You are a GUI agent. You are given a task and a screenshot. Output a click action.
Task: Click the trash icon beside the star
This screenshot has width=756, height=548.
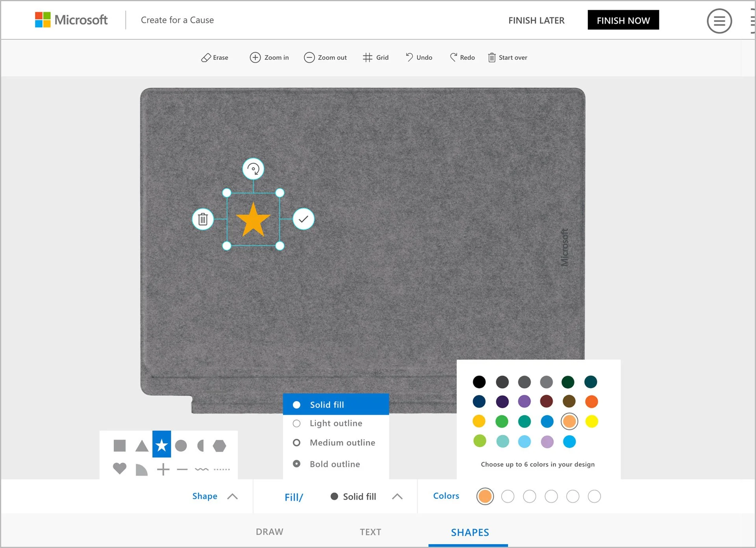[203, 219]
